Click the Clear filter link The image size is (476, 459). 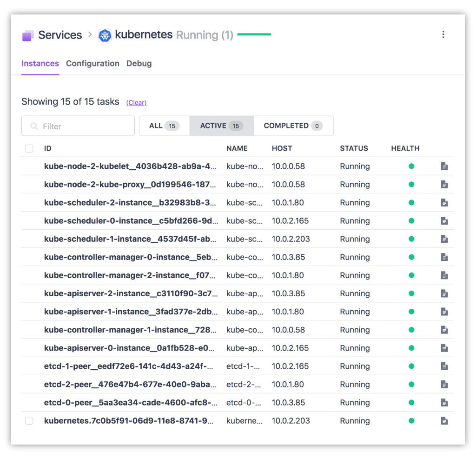(x=136, y=103)
